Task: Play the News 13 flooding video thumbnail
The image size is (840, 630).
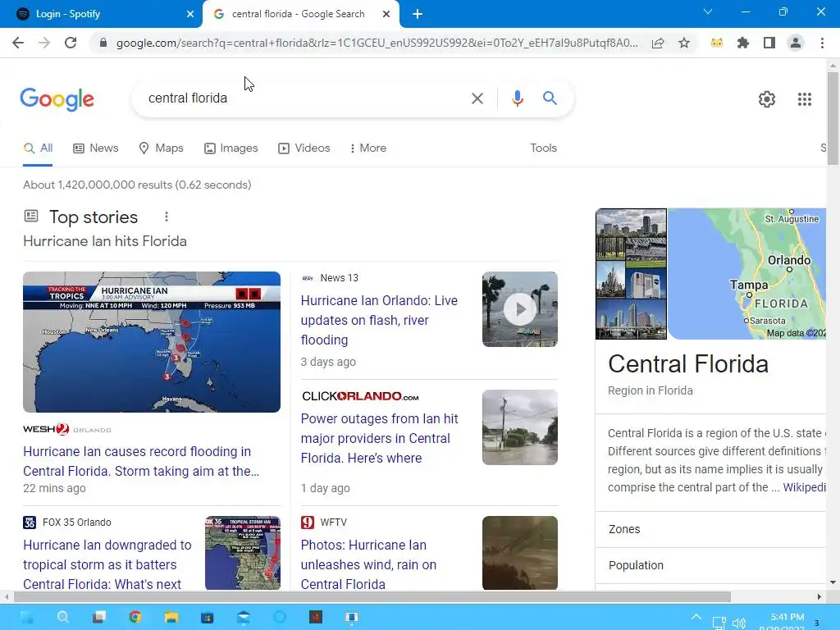Action: (x=519, y=309)
